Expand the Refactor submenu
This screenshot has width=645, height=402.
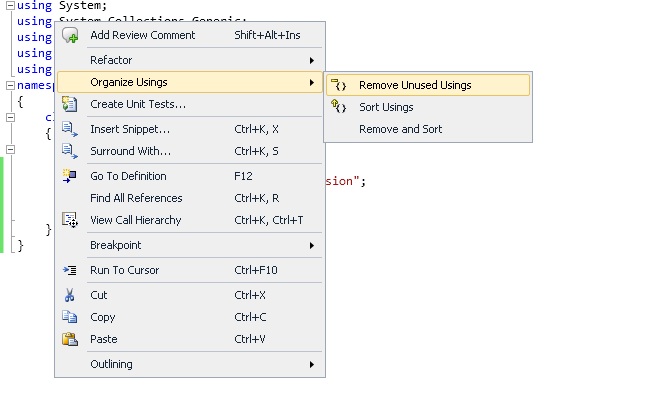click(190, 60)
